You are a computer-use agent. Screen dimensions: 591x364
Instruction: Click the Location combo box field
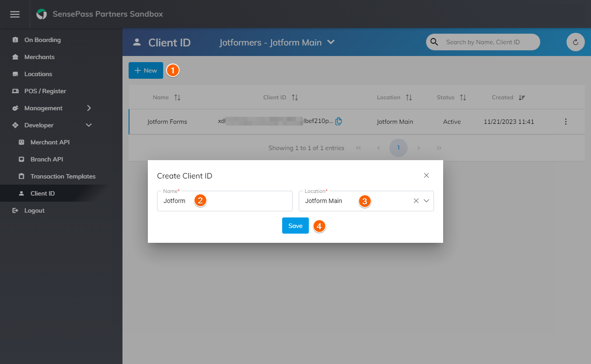[x=366, y=201]
